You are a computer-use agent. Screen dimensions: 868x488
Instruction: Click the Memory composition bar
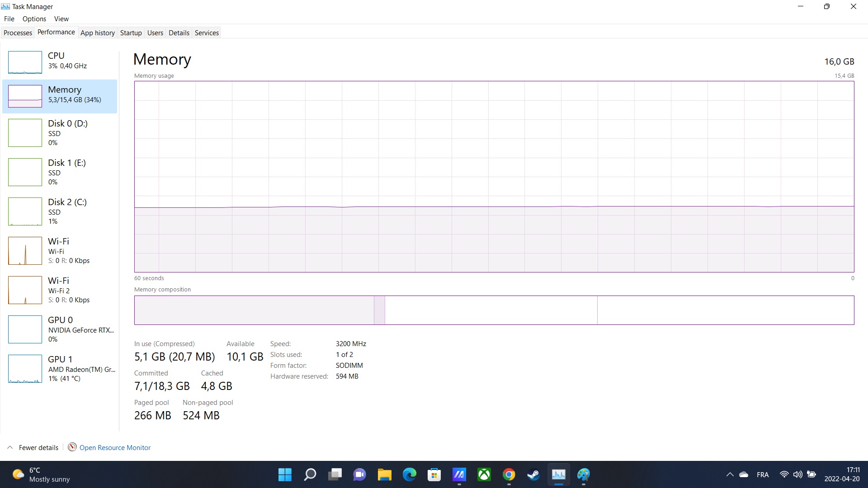494,310
